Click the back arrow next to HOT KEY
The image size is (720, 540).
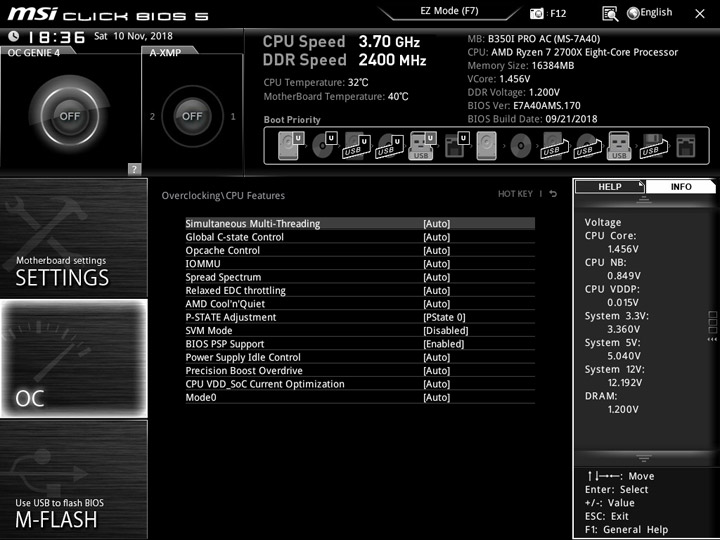pos(553,194)
